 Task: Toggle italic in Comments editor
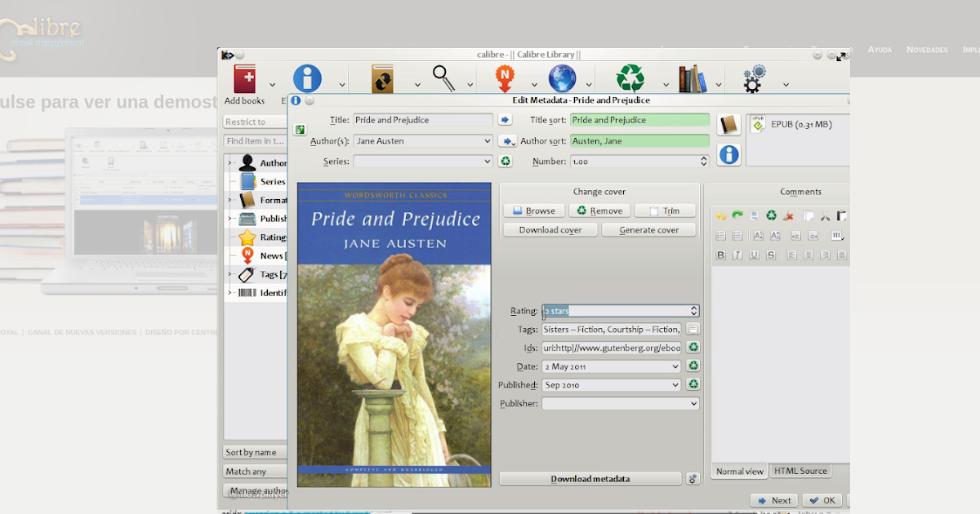tap(737, 255)
